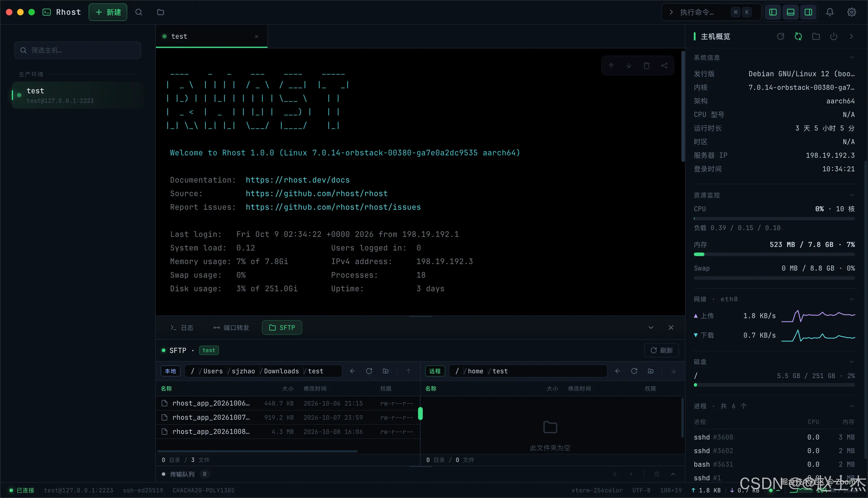The image size is (868, 498).
Task: Switch to the 端口转发 tab
Action: coord(231,328)
